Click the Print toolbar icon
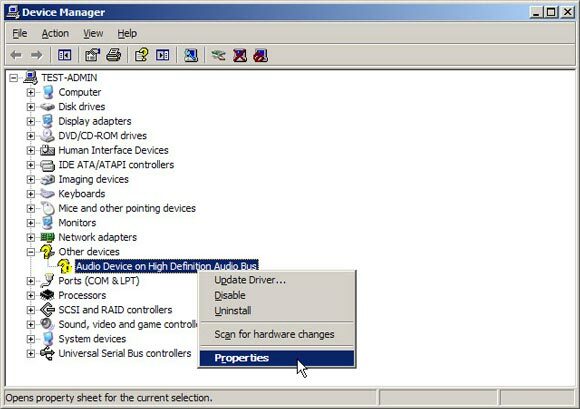This screenshot has width=580, height=409. click(x=114, y=55)
